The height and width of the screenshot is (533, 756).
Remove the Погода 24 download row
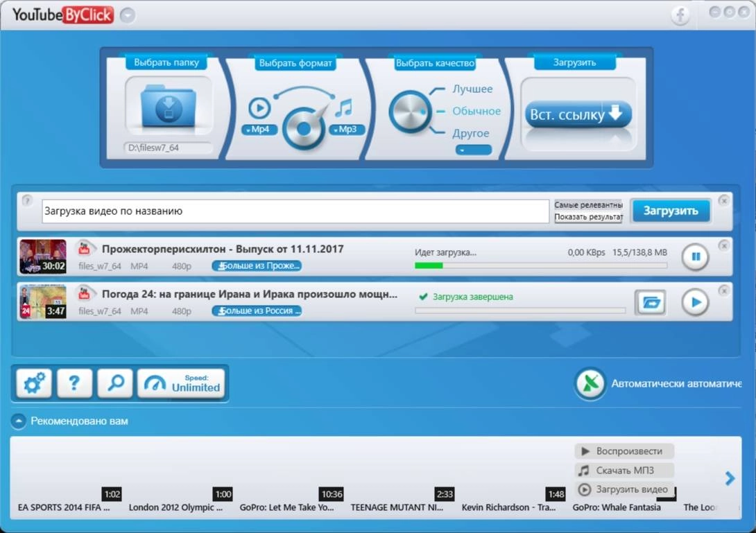pyautogui.click(x=723, y=290)
